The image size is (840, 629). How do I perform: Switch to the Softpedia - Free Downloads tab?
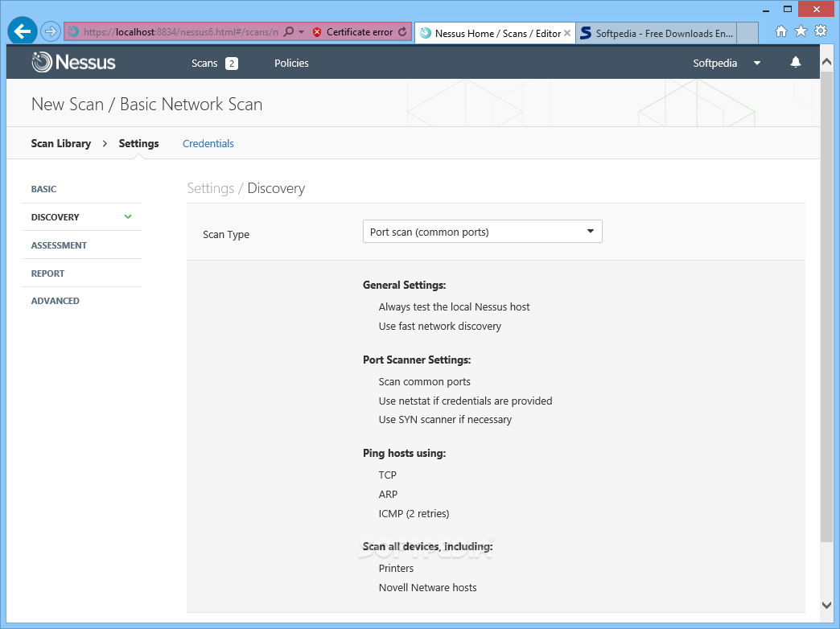click(657, 33)
